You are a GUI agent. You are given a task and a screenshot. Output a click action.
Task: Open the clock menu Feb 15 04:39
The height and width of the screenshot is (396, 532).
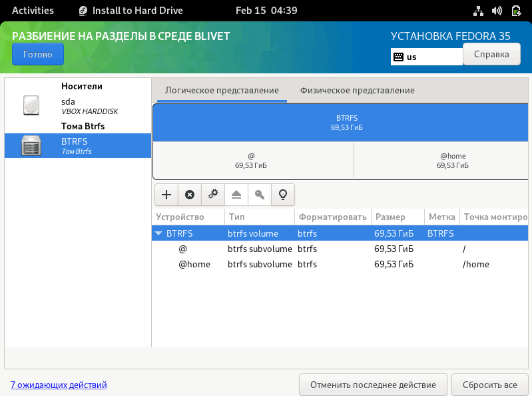tap(266, 11)
